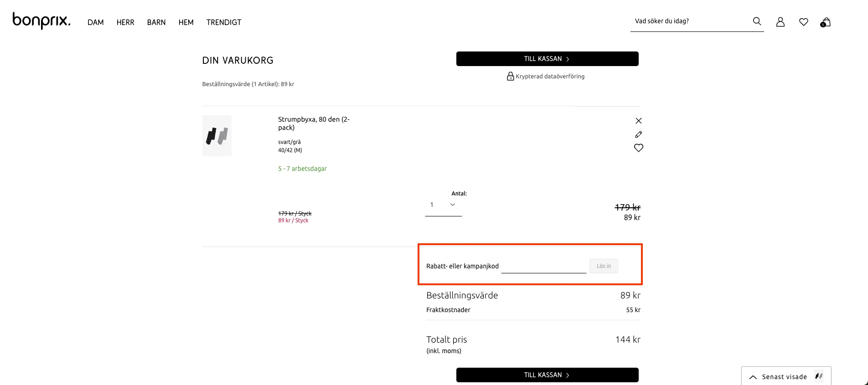Open the wishlist heart in header
This screenshot has width=868, height=385.
pos(803,22)
